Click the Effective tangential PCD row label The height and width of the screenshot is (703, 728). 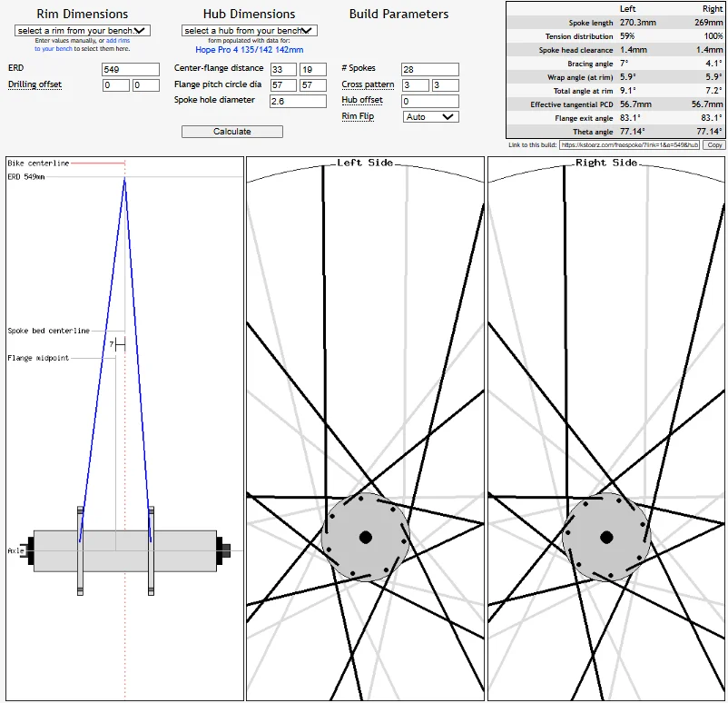coord(572,104)
